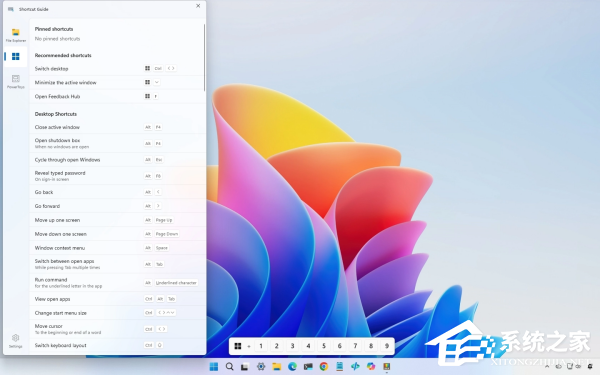
Task: Select 'Minimize the active window' row
Action: [117, 82]
